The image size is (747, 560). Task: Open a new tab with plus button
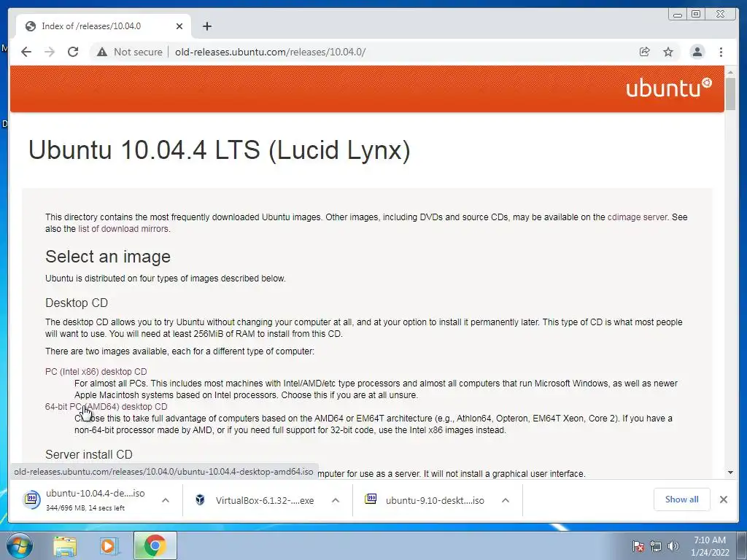point(206,26)
